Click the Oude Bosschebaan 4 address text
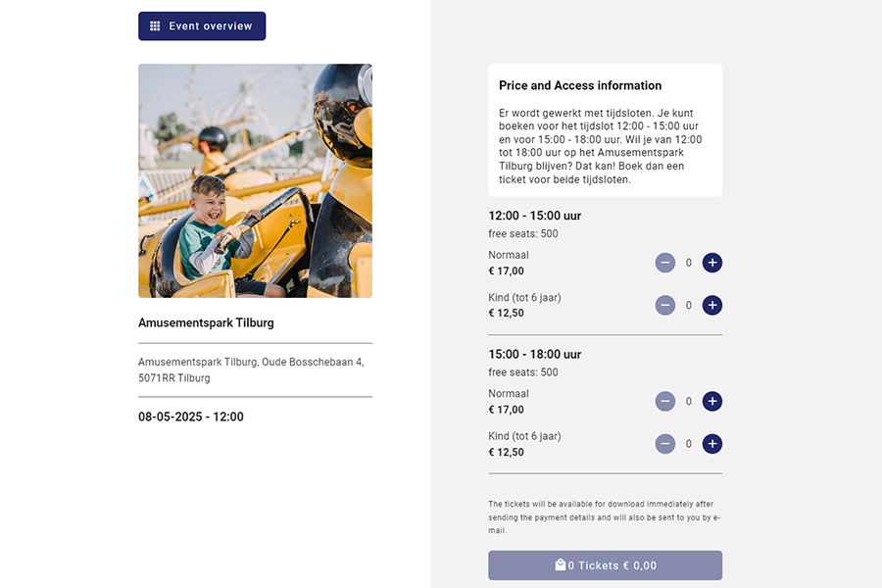The width and height of the screenshot is (882, 588). point(251,369)
